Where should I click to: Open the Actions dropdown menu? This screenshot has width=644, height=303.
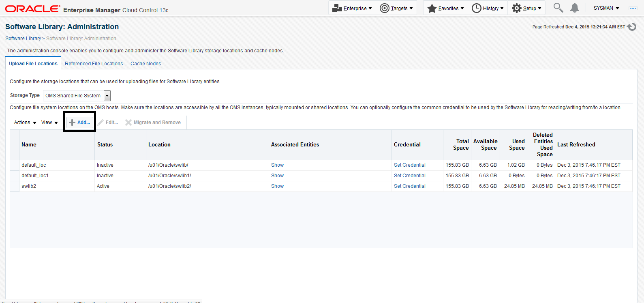(25, 122)
